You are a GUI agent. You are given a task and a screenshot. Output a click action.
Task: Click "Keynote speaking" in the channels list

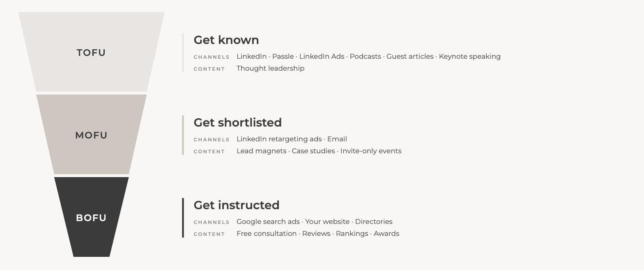point(470,56)
